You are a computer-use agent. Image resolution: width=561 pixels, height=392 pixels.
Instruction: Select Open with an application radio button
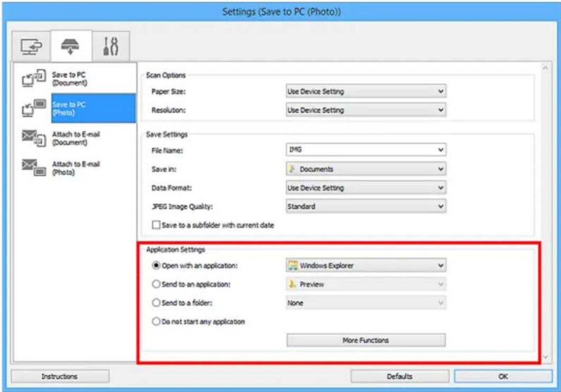156,265
